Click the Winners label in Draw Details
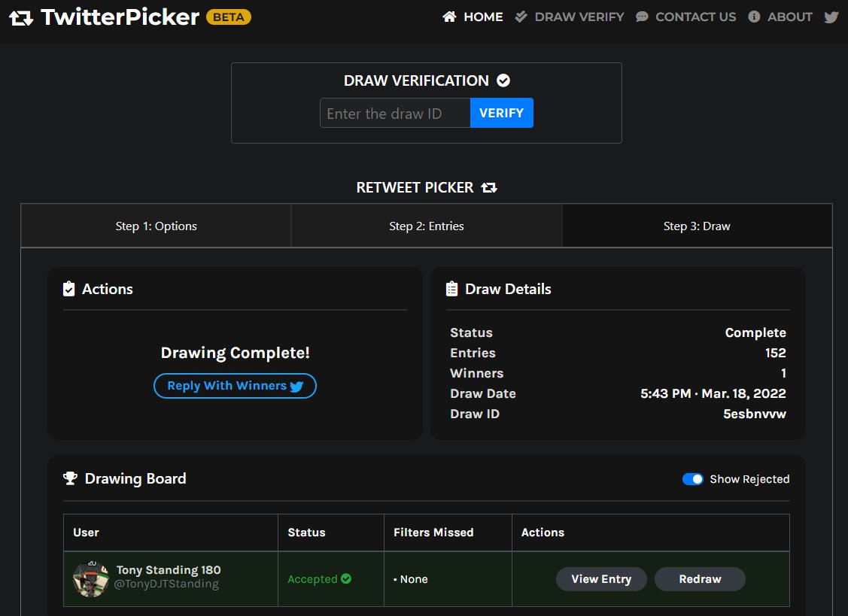 tap(476, 373)
